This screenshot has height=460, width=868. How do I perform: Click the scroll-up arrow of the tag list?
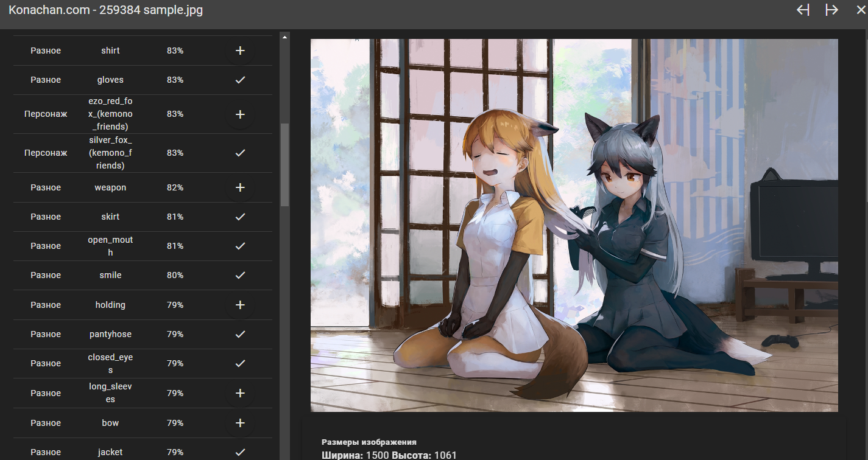pos(284,37)
